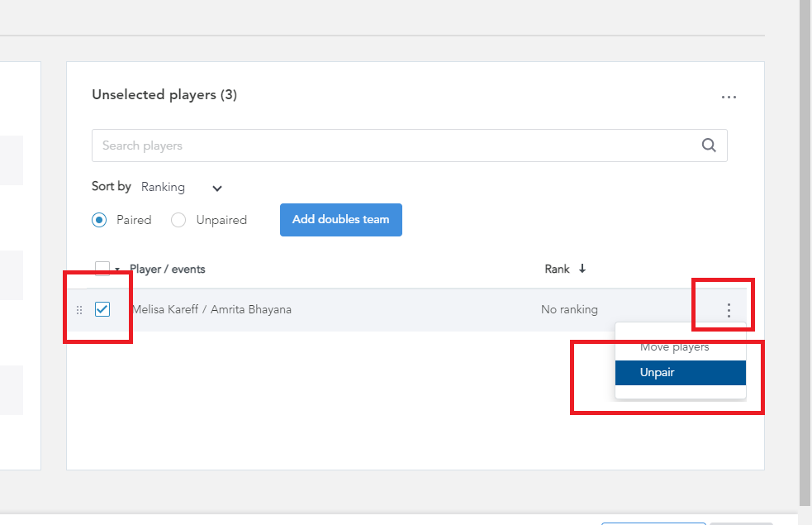Open the Unselected players panel ellipsis menu
The width and height of the screenshot is (812, 525).
point(729,97)
